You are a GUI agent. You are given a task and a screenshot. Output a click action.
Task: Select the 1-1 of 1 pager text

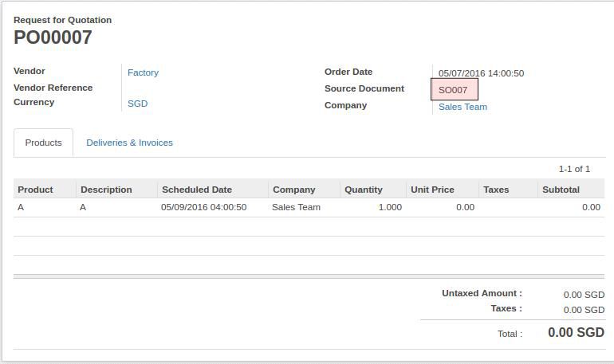574,169
